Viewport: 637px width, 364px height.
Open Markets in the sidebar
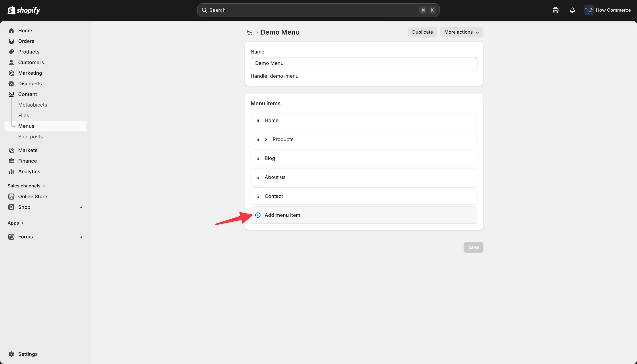click(27, 150)
